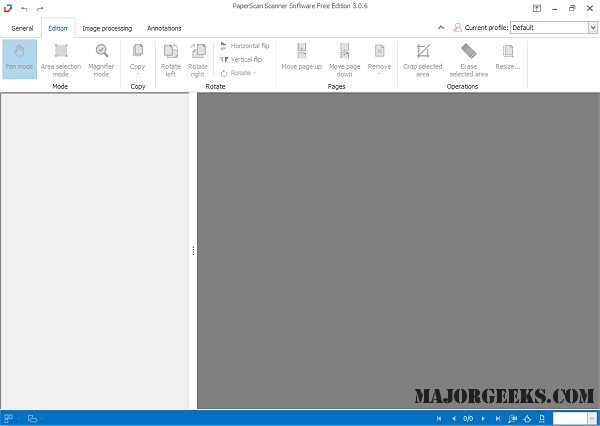Apply Vertical flip to image
The width and height of the screenshot is (600, 426).
click(x=243, y=59)
